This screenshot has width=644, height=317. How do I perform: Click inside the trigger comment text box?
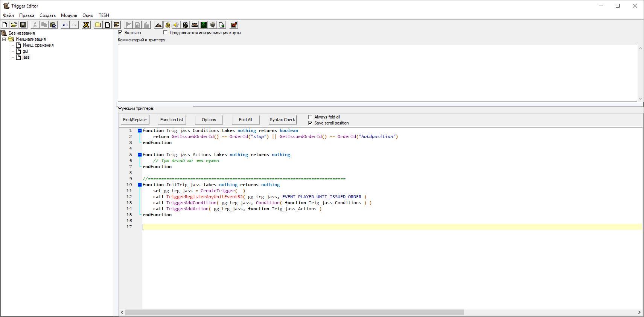click(x=376, y=73)
